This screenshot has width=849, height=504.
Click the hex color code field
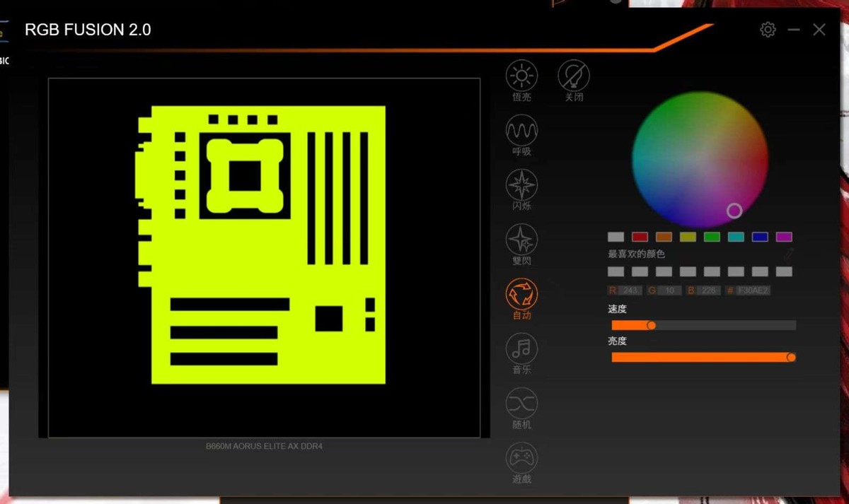(x=753, y=291)
